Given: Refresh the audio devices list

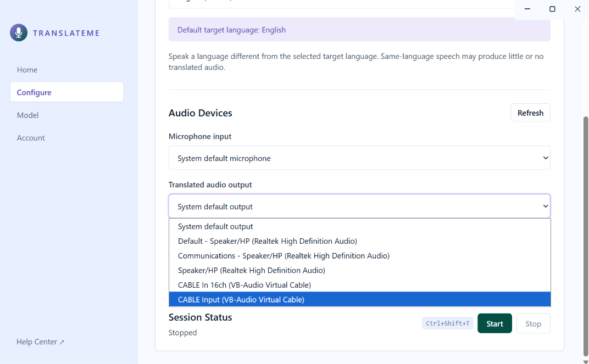Looking at the screenshot, I should click(x=530, y=113).
